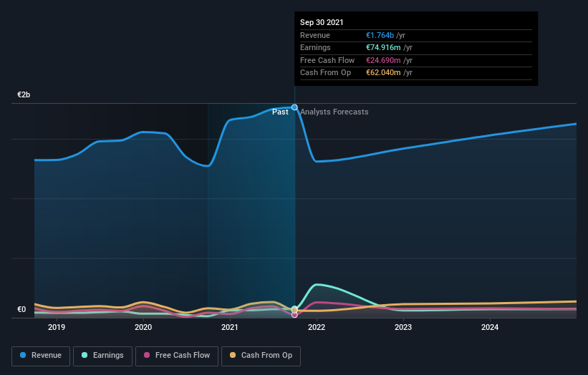Click the €0 y-axis label
Viewport: 588px width, 375px height.
pos(21,309)
